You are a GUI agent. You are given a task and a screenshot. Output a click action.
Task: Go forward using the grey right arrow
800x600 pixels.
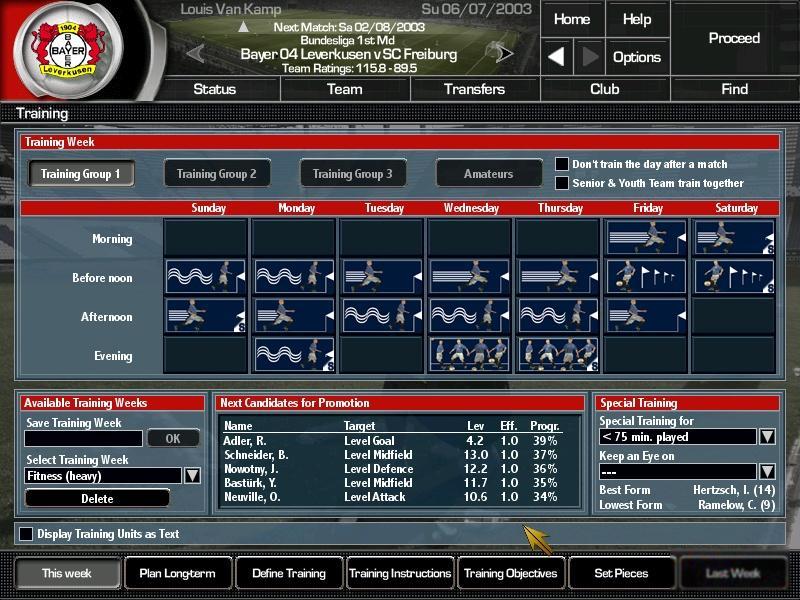coord(589,57)
